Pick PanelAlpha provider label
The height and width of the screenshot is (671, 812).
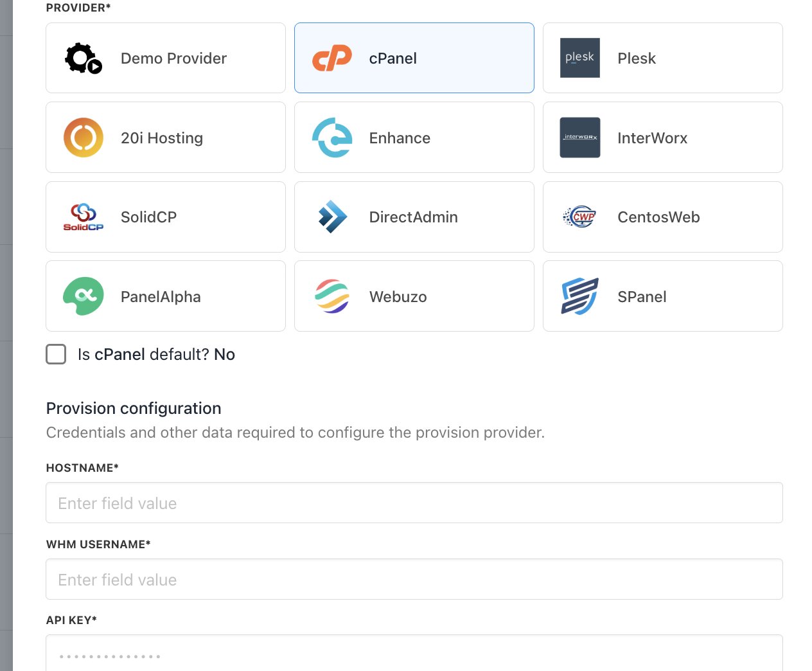(161, 297)
